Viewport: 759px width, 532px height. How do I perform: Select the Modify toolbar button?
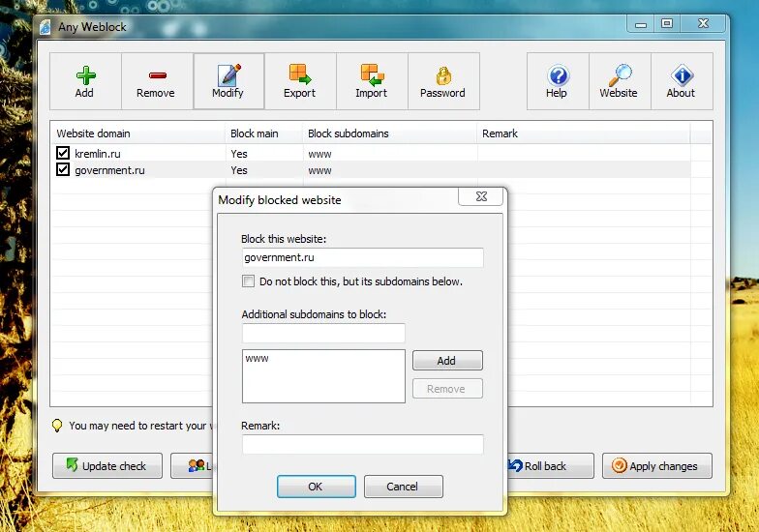tap(228, 81)
